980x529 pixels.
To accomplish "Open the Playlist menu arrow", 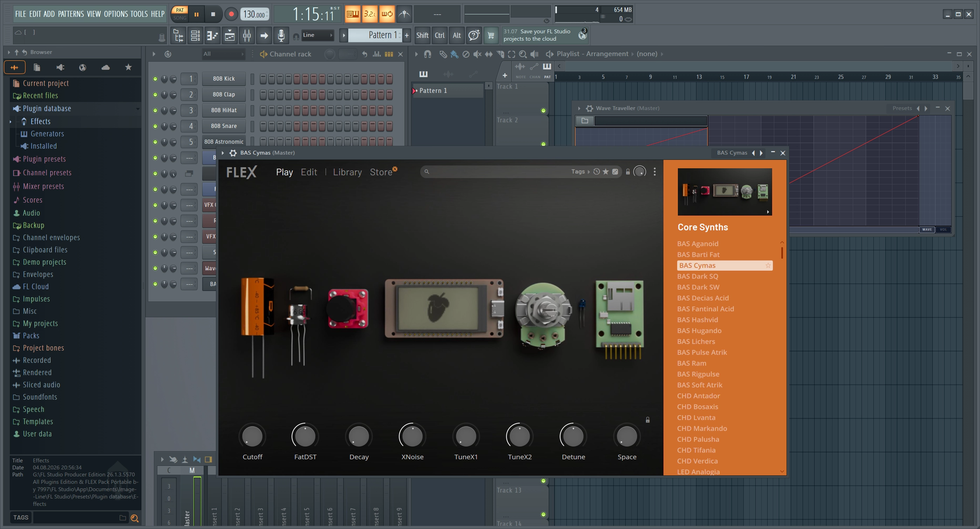I will (x=416, y=54).
